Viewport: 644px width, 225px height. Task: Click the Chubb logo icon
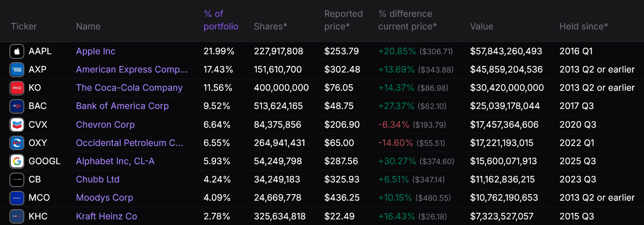tap(17, 180)
